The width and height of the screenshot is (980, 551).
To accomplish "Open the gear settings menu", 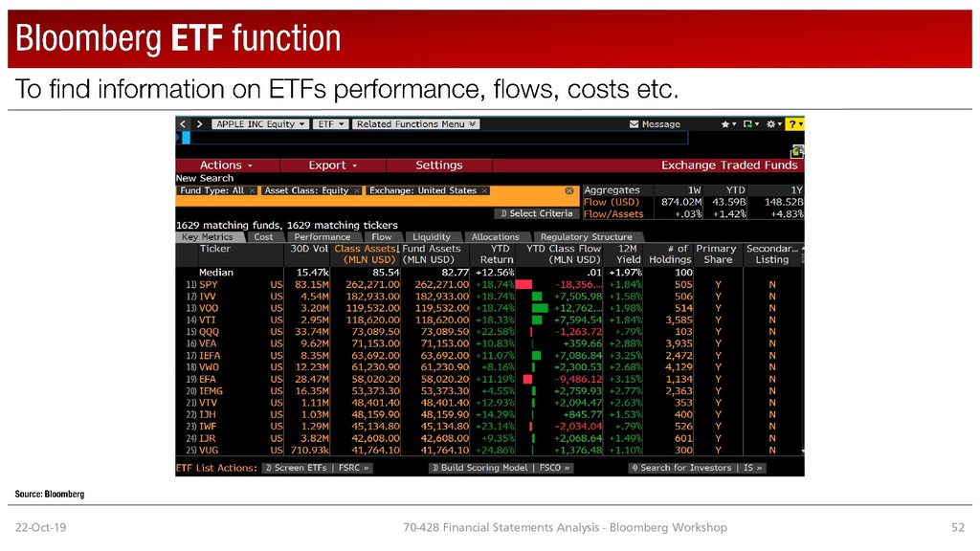I will [773, 124].
